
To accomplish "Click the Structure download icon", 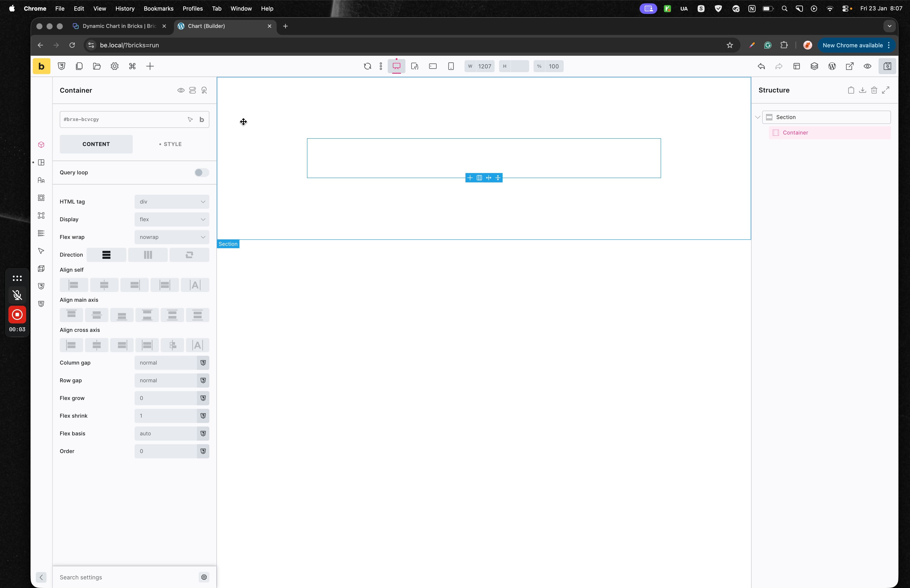I will [862, 90].
